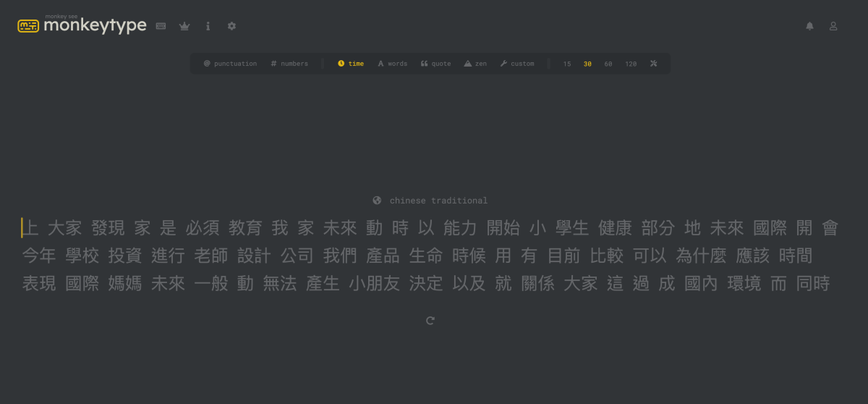Click the word 媽媽

tap(125, 283)
